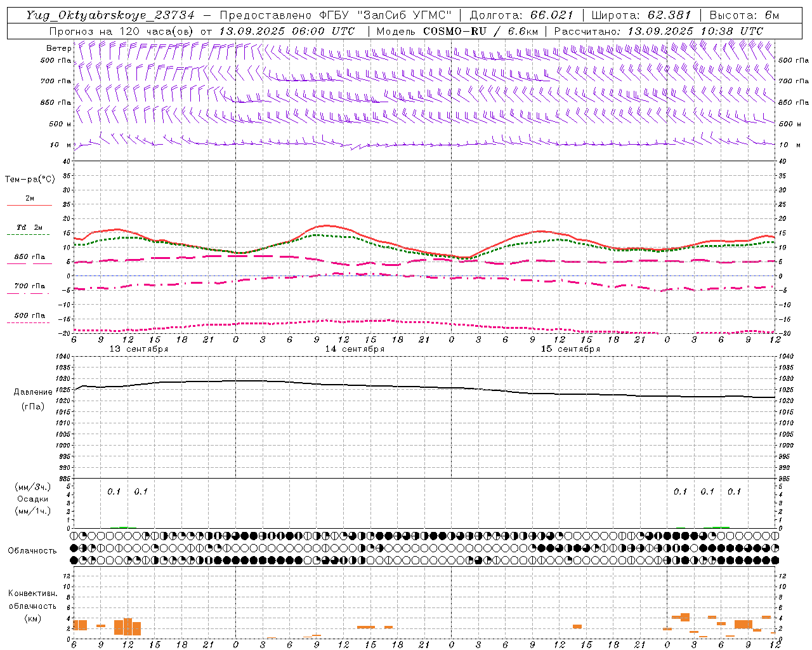The height and width of the screenshot is (650, 812).
Task: Click the 1040 value on the left pressure axis
Action: 64,357
